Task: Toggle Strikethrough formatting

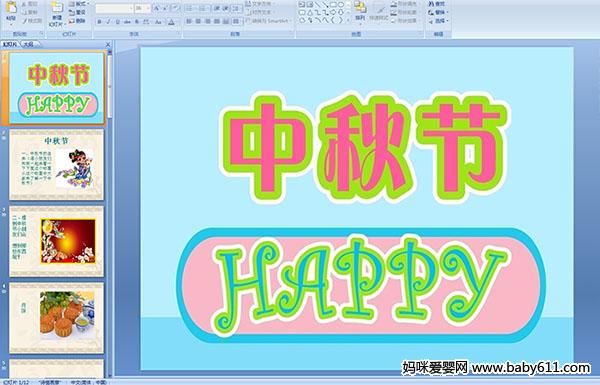Action: click(x=127, y=22)
